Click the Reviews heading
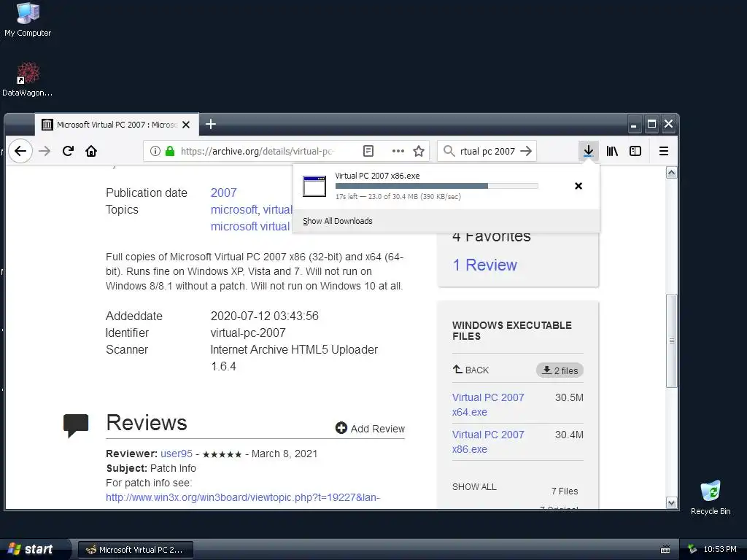 pos(146,422)
